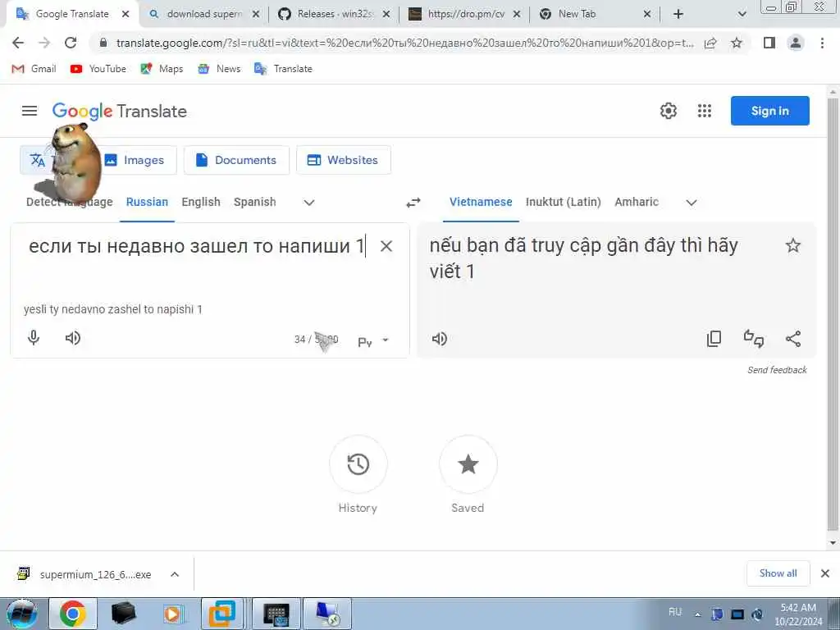840x630 pixels.
Task: Save translation with the star icon
Action: click(793, 246)
